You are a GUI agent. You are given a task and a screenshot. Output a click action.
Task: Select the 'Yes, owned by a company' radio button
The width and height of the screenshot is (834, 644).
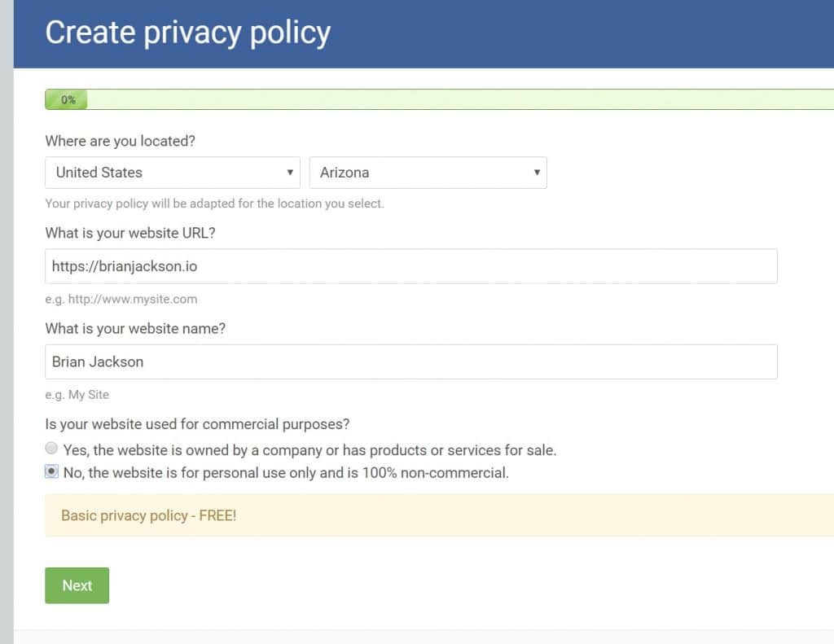(x=51, y=448)
